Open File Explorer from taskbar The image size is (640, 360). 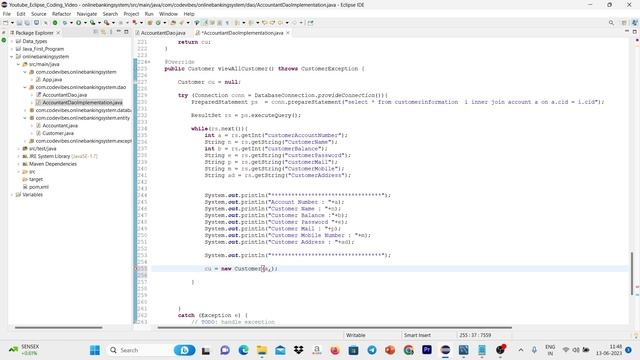point(262,350)
